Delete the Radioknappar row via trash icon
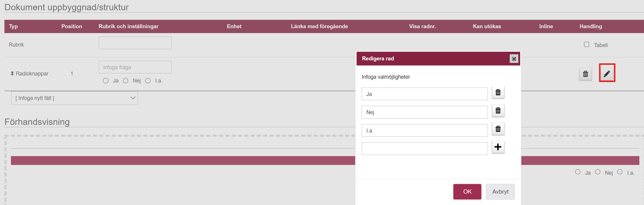This screenshot has width=644, height=205. coord(585,74)
